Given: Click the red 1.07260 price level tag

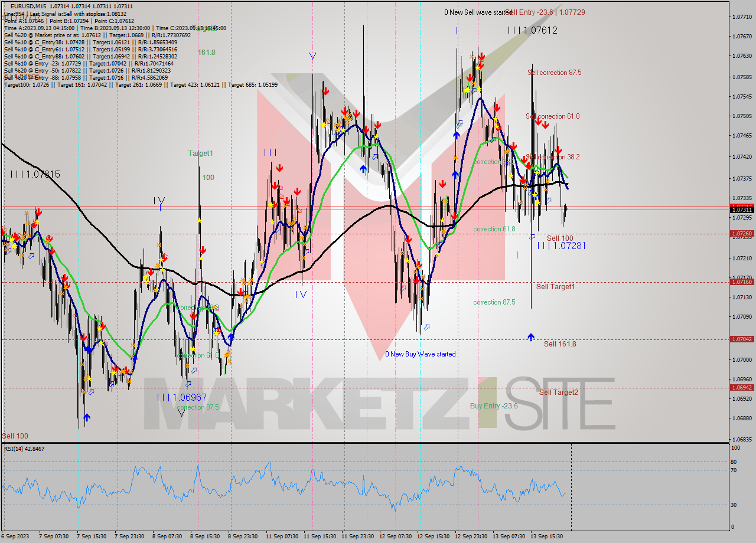Looking at the screenshot, I should (742, 234).
